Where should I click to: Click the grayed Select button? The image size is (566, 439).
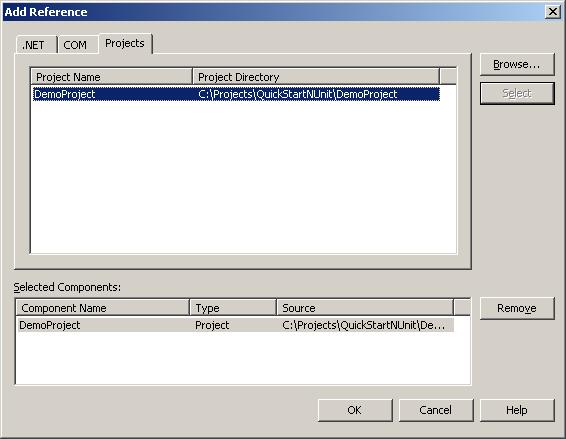517,93
